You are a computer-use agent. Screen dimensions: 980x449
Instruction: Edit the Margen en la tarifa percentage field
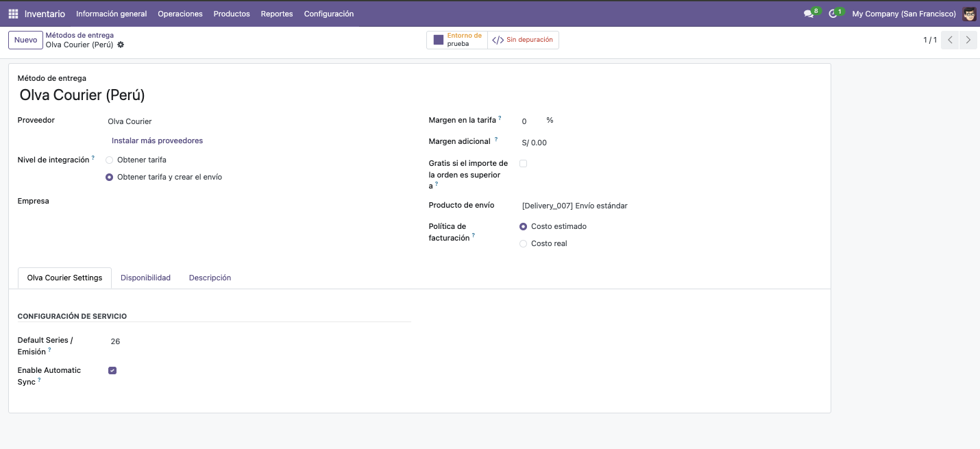tap(531, 121)
